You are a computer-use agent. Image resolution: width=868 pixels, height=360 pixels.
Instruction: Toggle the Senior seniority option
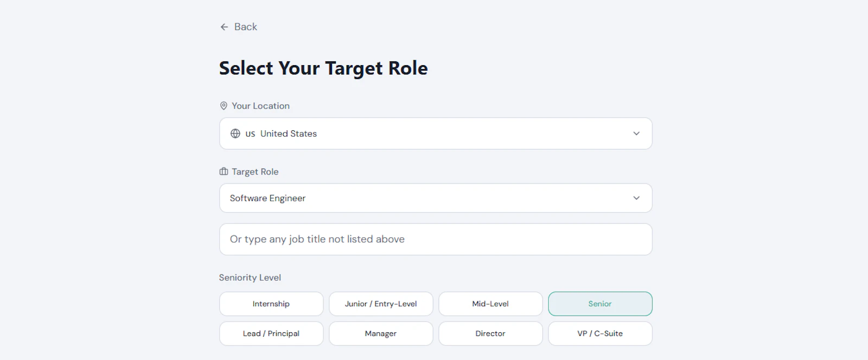click(x=600, y=304)
